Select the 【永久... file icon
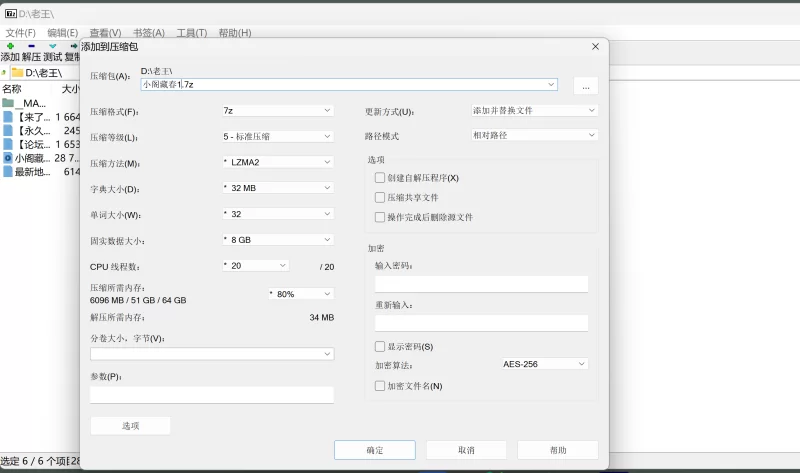The image size is (800, 473). tap(8, 131)
